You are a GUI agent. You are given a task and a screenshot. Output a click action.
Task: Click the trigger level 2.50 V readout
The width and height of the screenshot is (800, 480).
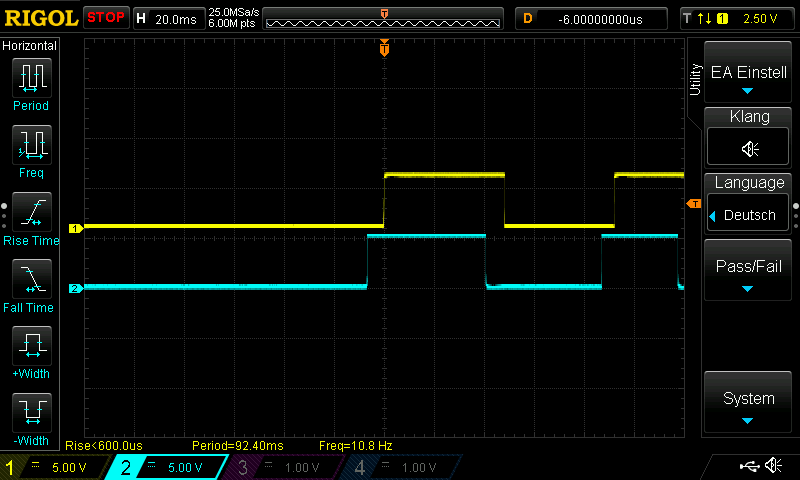760,19
